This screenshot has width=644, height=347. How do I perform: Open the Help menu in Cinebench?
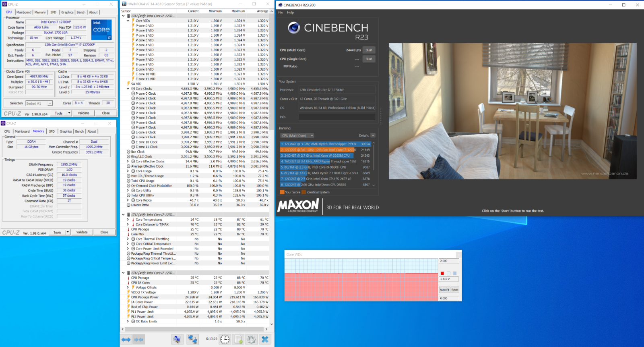290,12
